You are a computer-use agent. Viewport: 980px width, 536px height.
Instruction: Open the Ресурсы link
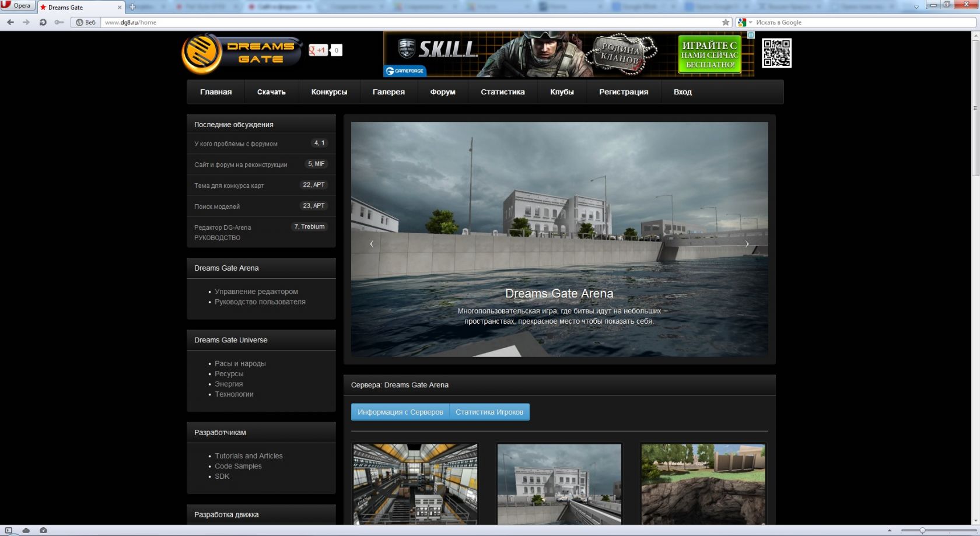(x=229, y=374)
